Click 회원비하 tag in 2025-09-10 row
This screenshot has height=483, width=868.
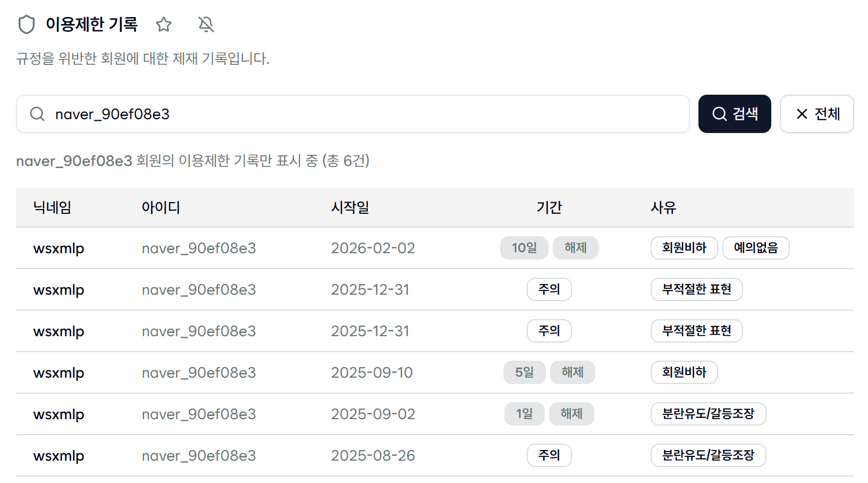684,372
